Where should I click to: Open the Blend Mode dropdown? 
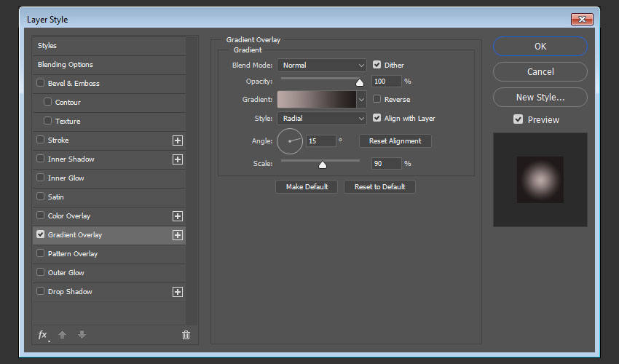coord(321,66)
